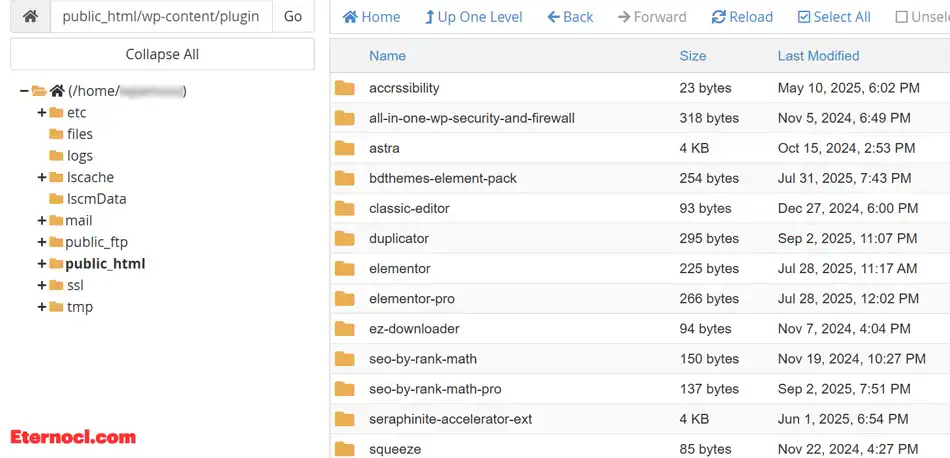Expand the etc folder in tree

(42, 113)
